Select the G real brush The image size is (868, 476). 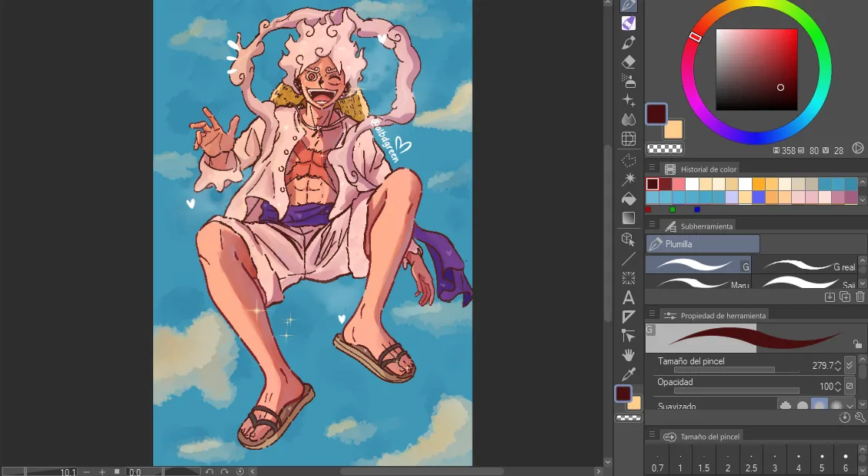pos(806,265)
